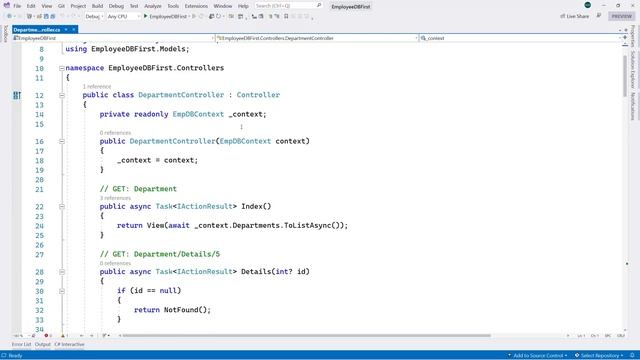Click the 1 reference CodeLens link

pos(97,87)
